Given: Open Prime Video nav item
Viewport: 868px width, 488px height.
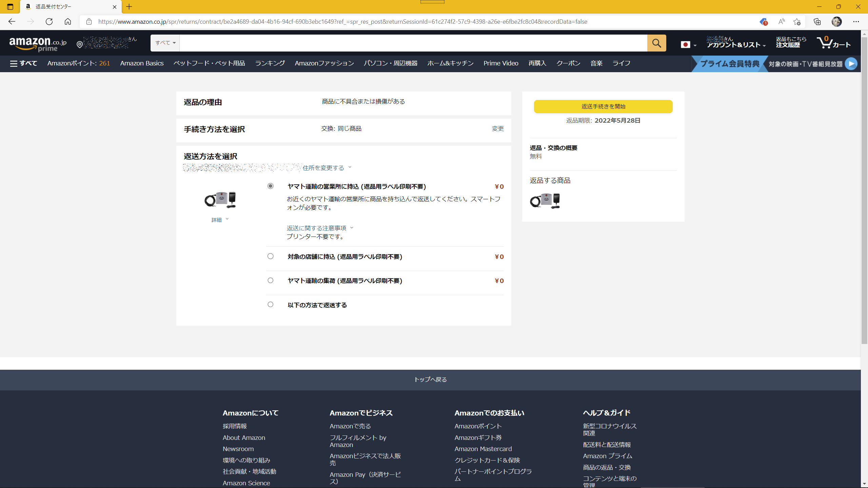Looking at the screenshot, I should point(501,63).
